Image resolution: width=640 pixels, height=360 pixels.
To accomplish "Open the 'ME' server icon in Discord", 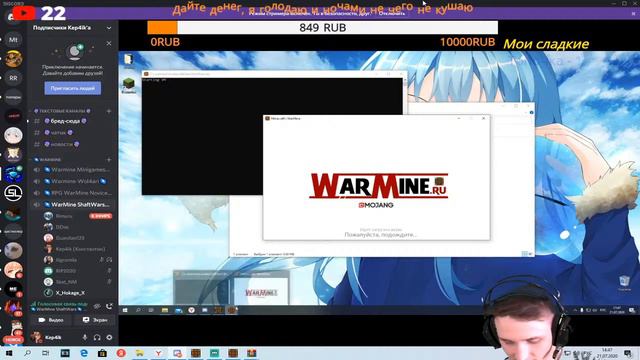I will click(x=13, y=289).
